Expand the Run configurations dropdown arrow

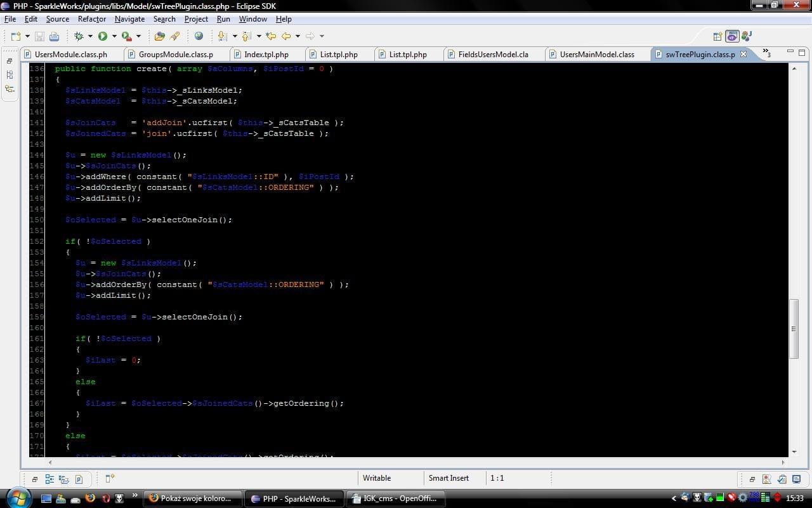coord(114,36)
